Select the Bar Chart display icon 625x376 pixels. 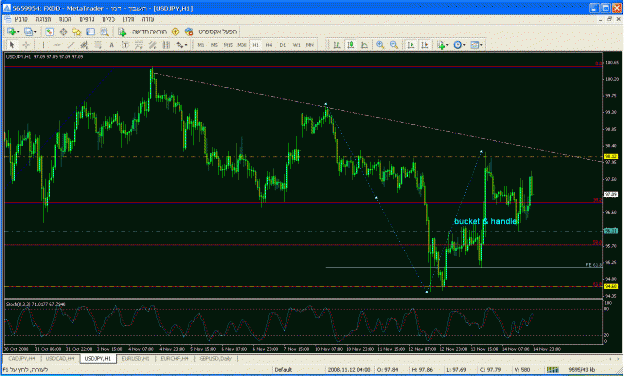(x=337, y=45)
